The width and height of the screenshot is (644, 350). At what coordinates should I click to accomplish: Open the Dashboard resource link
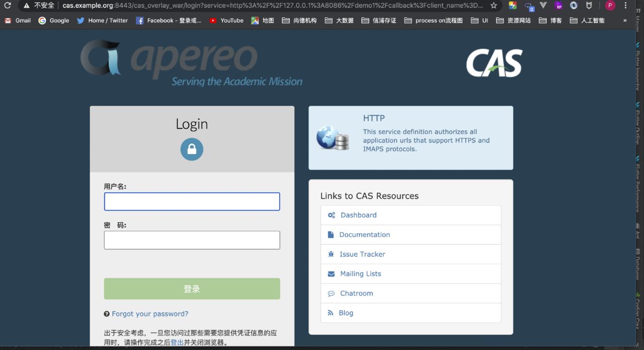pyautogui.click(x=358, y=215)
